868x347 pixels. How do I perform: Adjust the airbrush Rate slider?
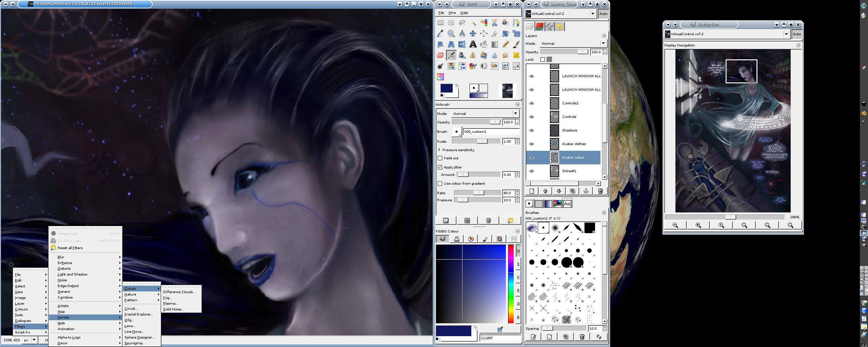(x=477, y=193)
